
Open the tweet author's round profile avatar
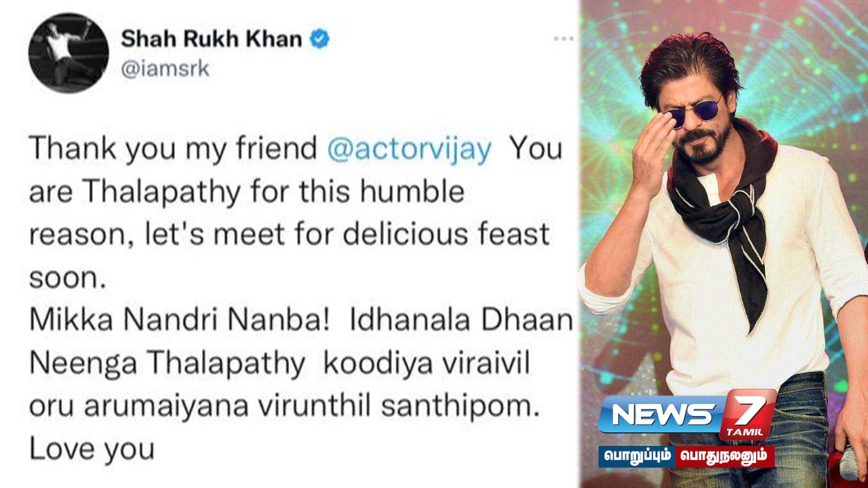pos(68,53)
